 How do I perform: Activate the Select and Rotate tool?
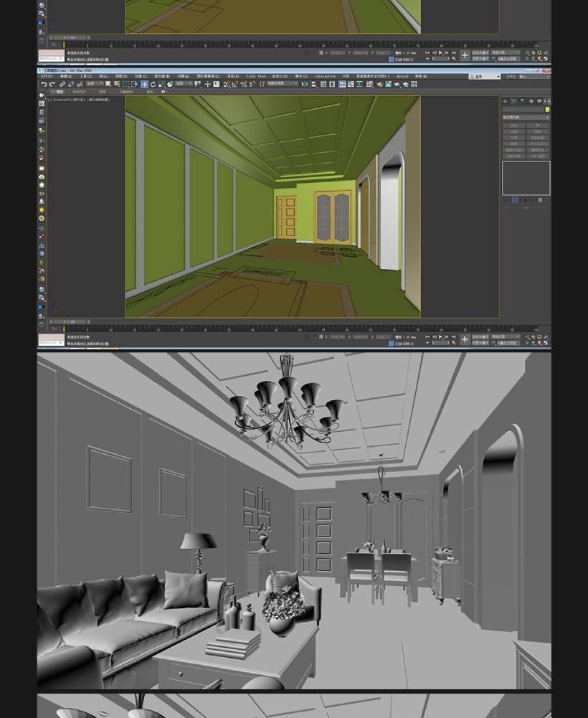tap(153, 84)
